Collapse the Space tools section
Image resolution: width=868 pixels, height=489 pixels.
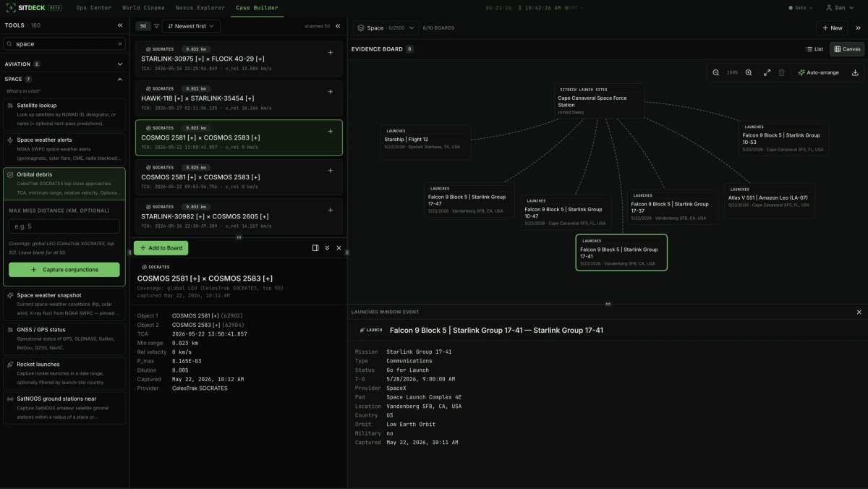click(64, 79)
